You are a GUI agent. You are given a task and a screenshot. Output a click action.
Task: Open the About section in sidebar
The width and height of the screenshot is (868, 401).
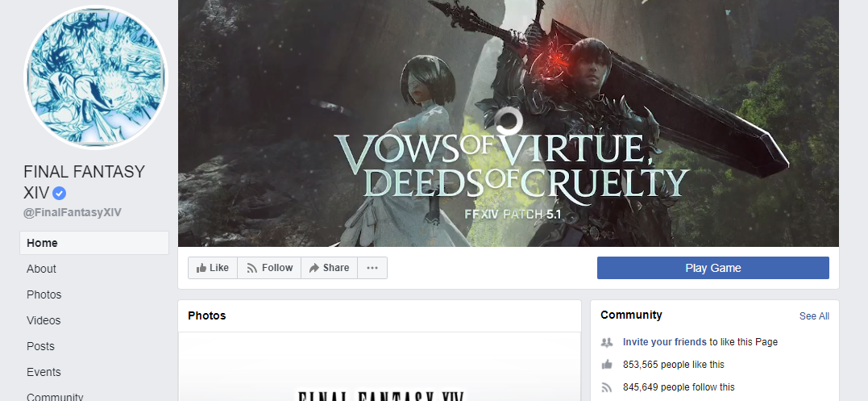[42, 269]
